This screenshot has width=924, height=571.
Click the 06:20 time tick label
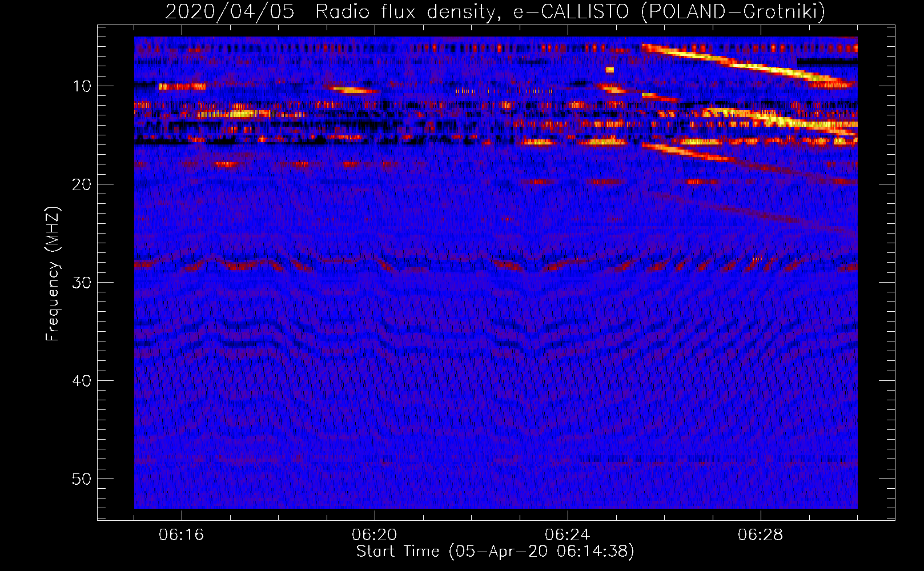pos(375,535)
